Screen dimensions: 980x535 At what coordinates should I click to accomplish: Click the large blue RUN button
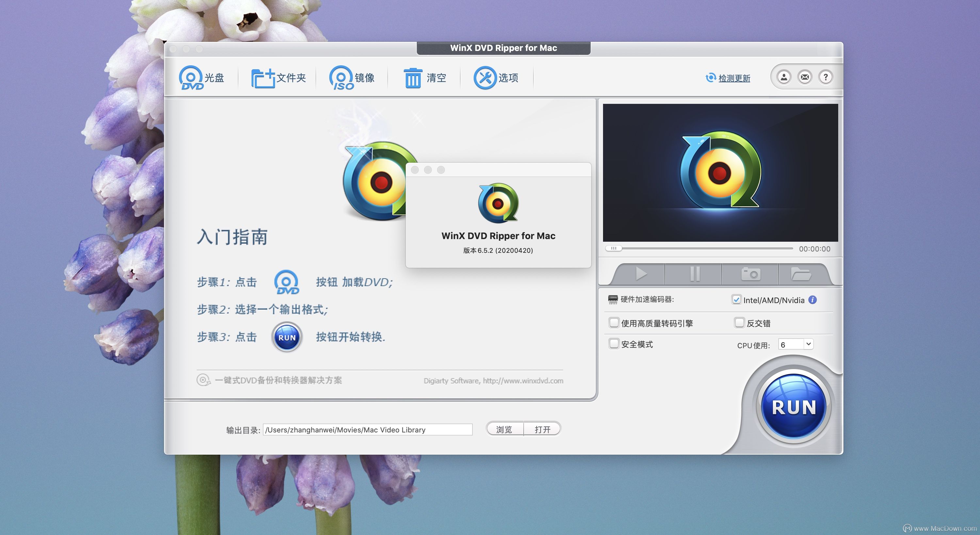click(x=793, y=406)
